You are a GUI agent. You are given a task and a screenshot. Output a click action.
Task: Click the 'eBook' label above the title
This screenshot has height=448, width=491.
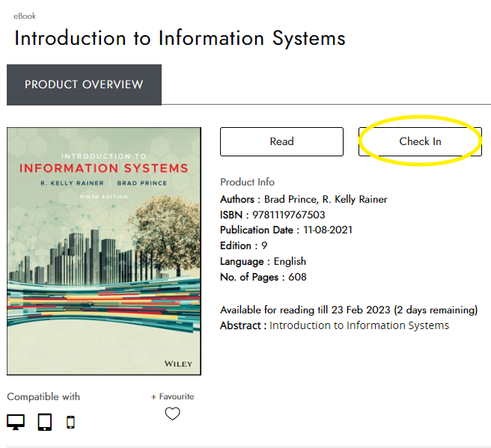click(25, 16)
